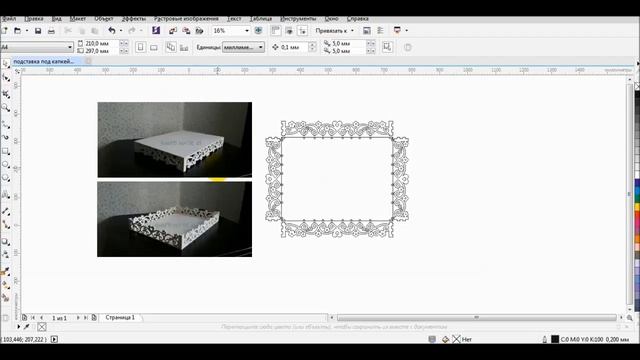Open the Эффекты menu
Viewport: 640px width, 360px height.
pos(133,19)
